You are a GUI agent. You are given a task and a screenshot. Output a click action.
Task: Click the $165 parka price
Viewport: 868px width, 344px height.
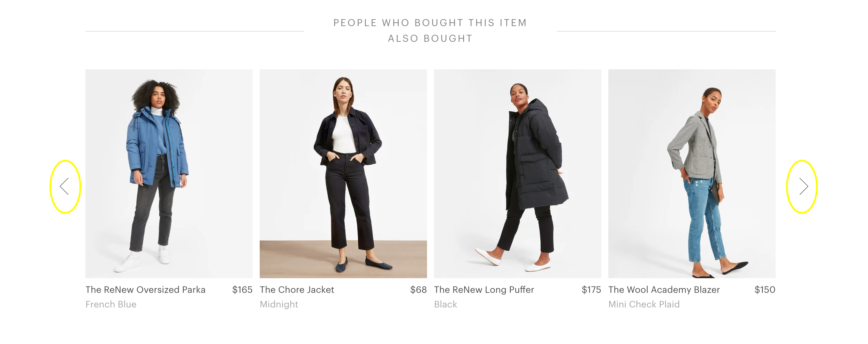[x=242, y=290]
